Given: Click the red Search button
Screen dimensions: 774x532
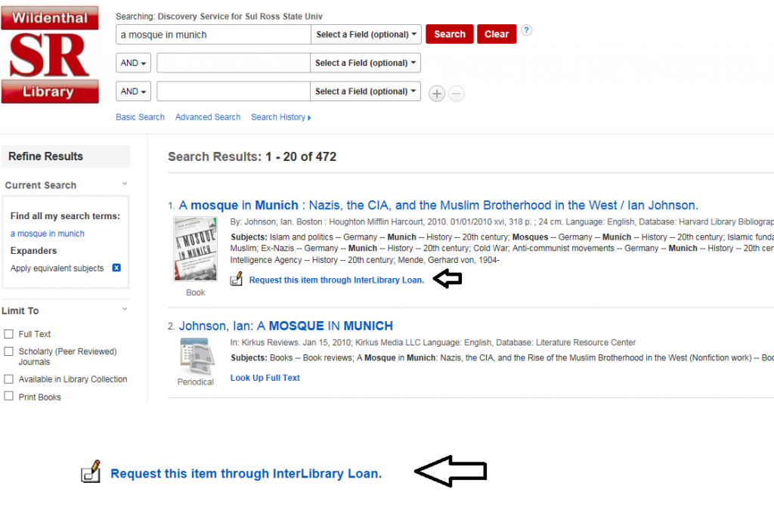Looking at the screenshot, I should point(450,34).
